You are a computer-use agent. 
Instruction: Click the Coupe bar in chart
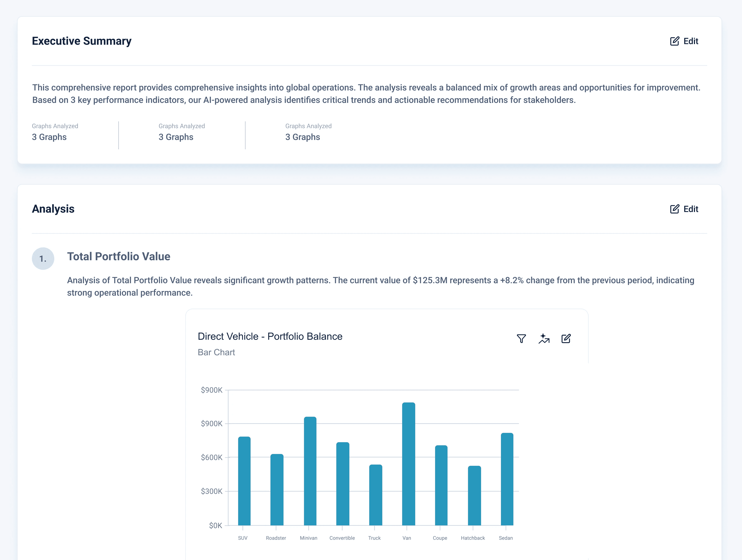point(441,485)
